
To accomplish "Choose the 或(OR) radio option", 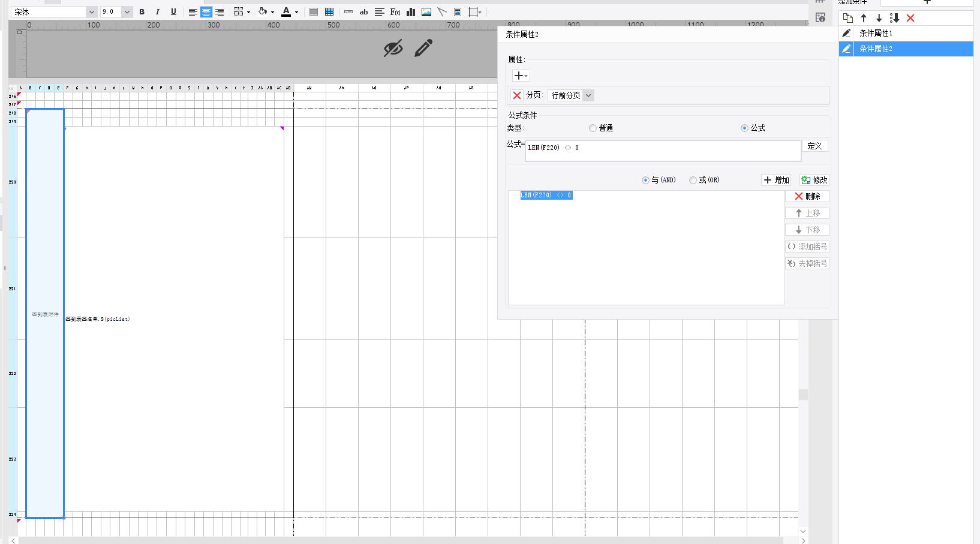I will tap(693, 180).
